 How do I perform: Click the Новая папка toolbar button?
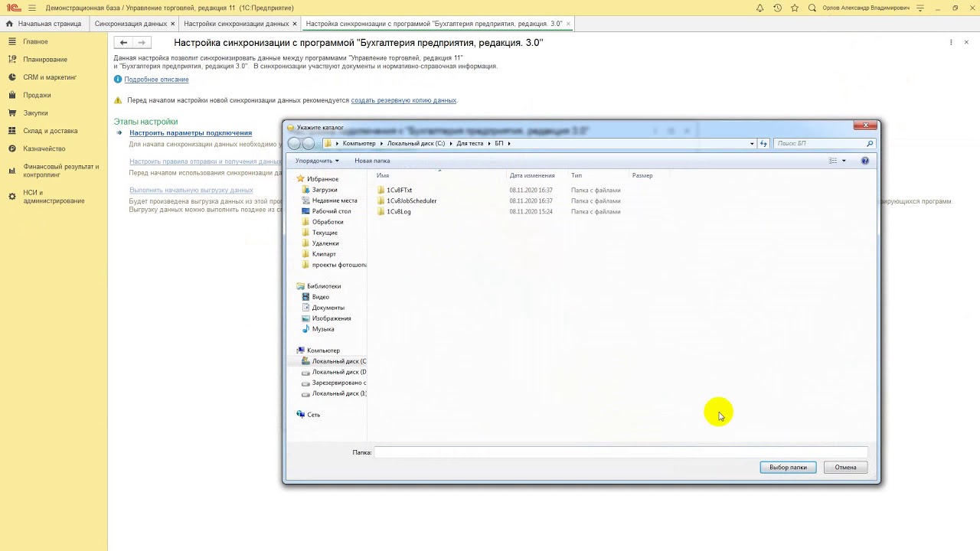coord(372,161)
